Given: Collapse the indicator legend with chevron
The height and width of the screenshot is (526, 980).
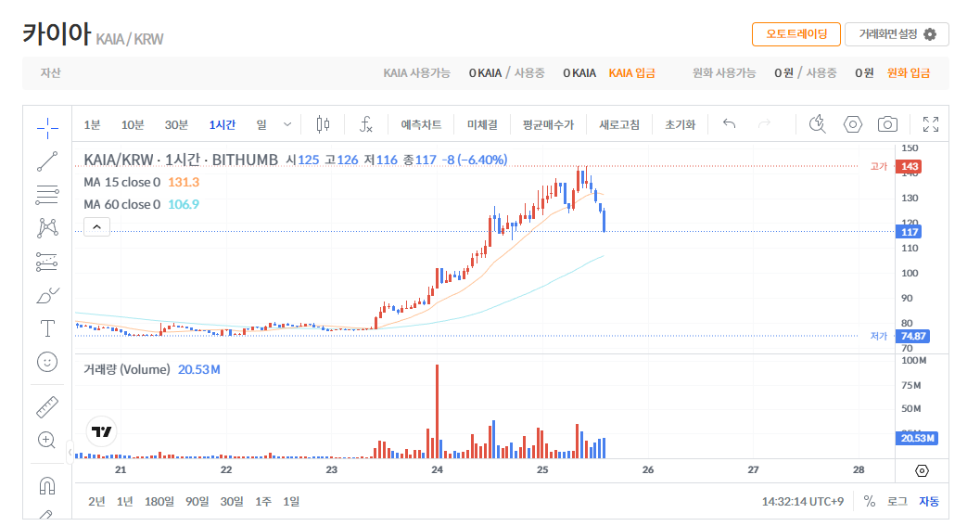Looking at the screenshot, I should 97,225.
